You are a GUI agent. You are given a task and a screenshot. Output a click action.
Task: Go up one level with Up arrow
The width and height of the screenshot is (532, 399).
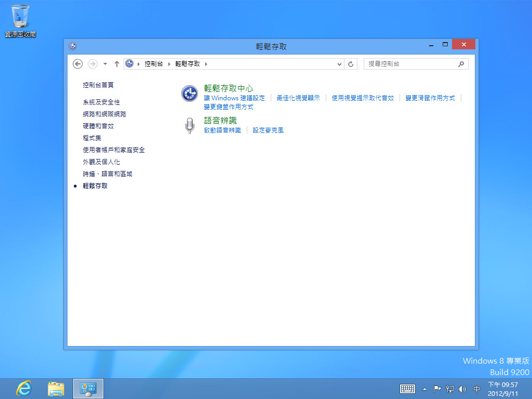117,64
